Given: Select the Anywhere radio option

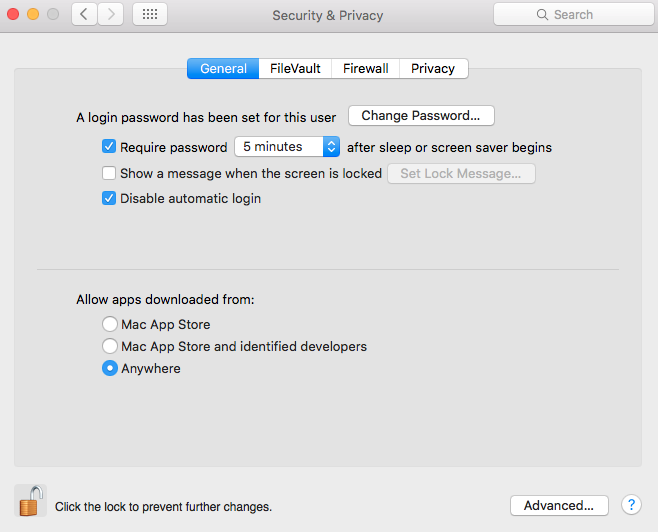Looking at the screenshot, I should coord(110,368).
